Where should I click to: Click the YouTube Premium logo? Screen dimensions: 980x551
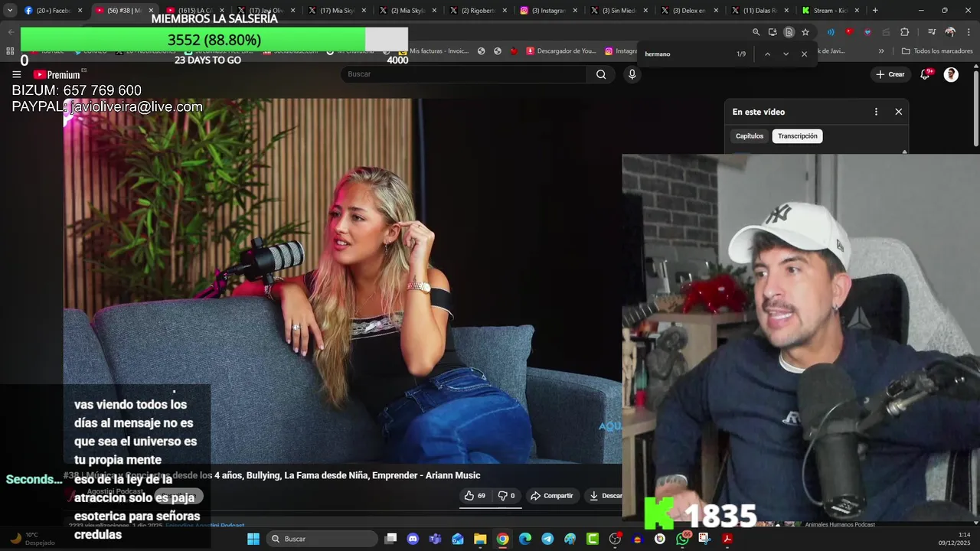click(x=57, y=74)
